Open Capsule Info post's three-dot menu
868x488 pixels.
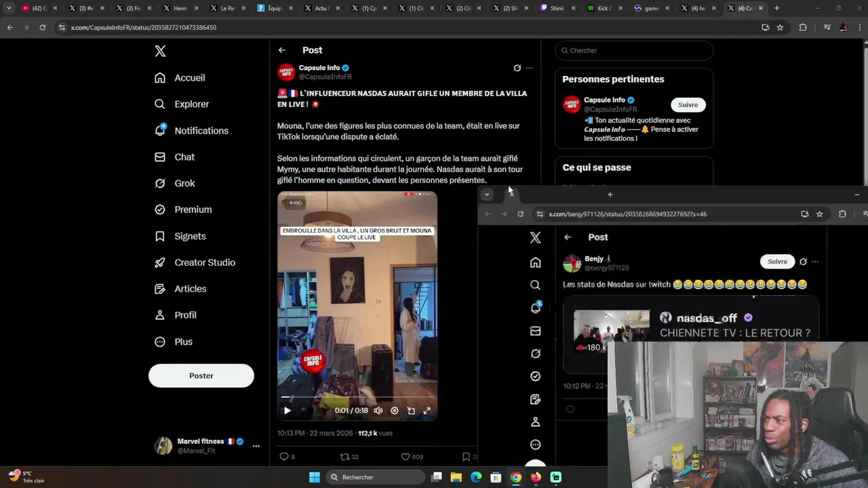point(530,68)
